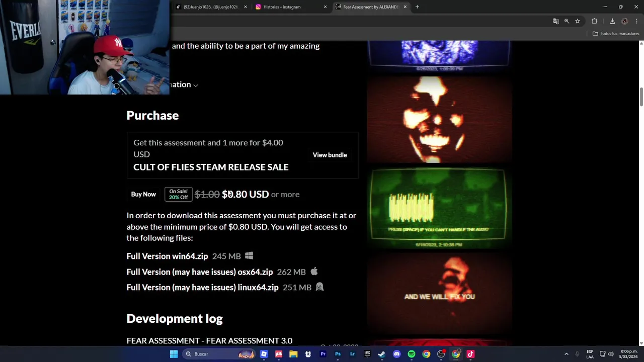Viewport: 644px width, 362px height.
Task: Open Todos los marcadores bookmarks folder
Action: coord(616,33)
